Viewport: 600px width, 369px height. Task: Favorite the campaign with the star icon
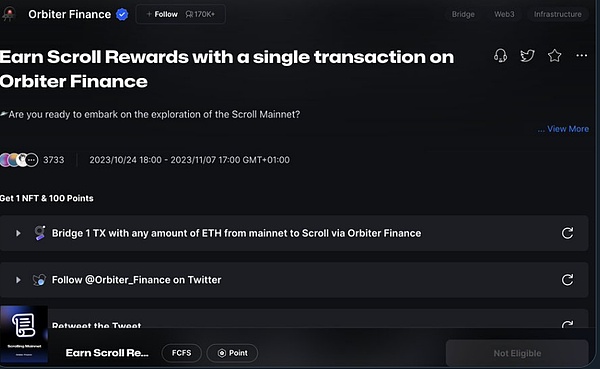pyautogui.click(x=554, y=56)
